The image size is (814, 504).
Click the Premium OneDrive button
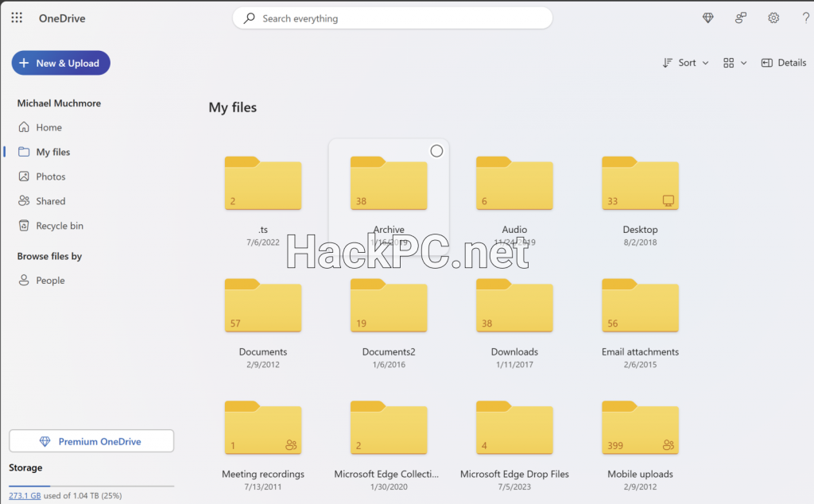pos(91,441)
